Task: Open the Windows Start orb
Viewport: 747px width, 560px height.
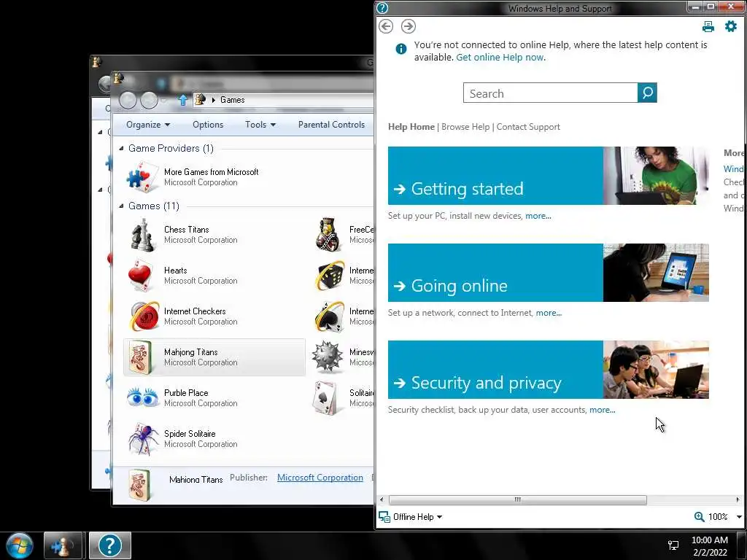Action: point(20,545)
